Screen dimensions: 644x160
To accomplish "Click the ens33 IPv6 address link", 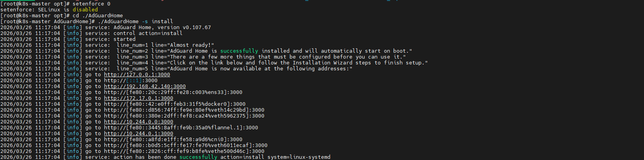I will point(173,92).
